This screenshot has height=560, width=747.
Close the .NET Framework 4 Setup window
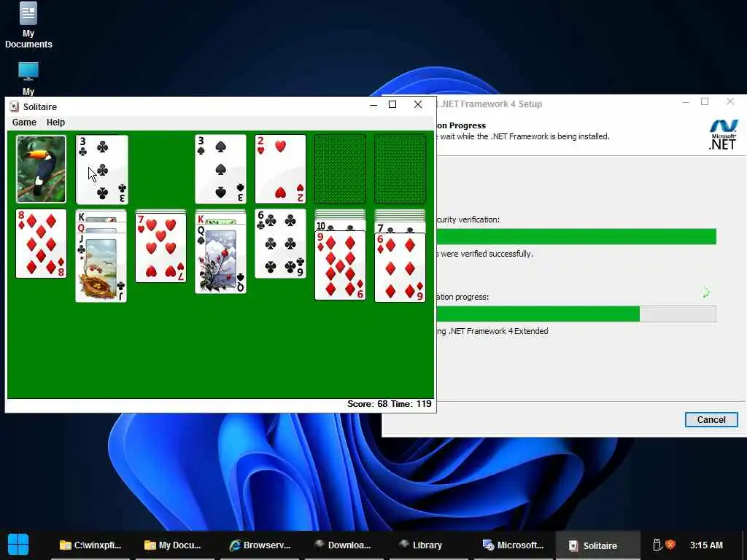click(730, 102)
